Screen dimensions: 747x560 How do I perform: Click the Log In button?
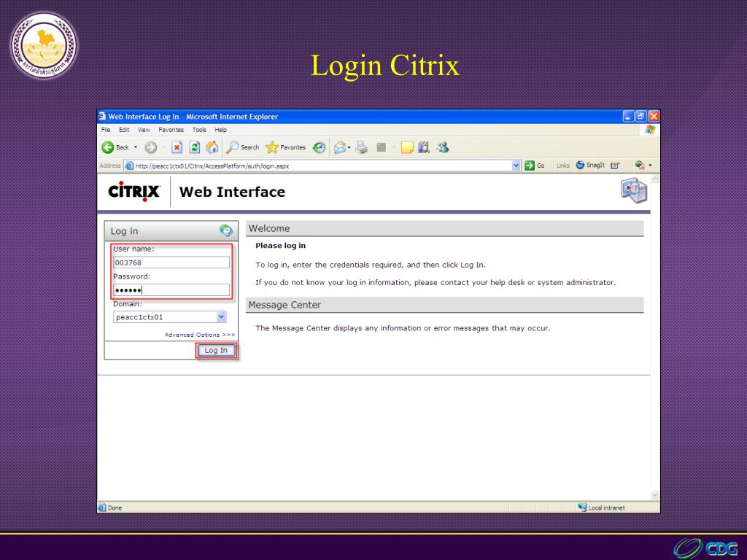pyautogui.click(x=216, y=350)
